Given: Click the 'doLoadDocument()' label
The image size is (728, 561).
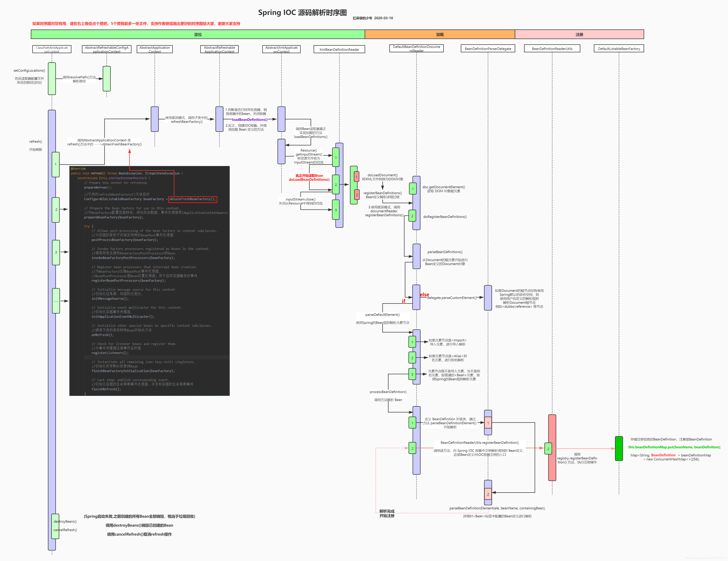Looking at the screenshot, I should [383, 175].
